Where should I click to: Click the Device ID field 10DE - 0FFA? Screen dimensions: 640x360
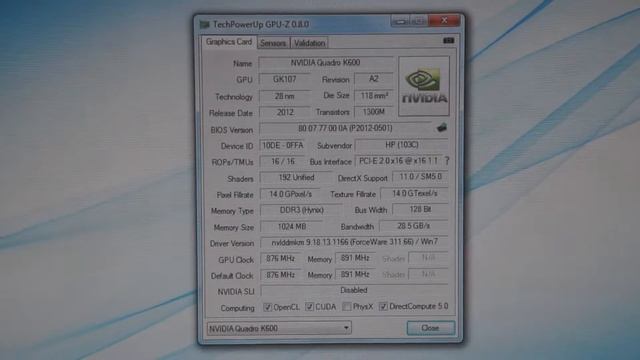tap(282, 145)
